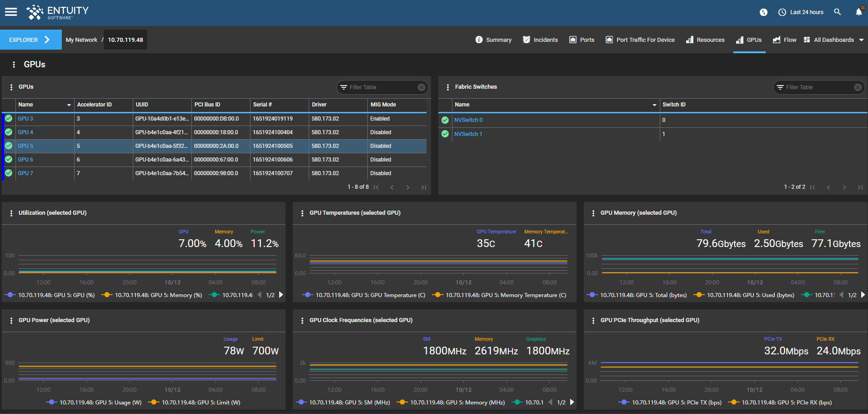
Task: Jump to last page of Fabric Switches table
Action: 860,187
